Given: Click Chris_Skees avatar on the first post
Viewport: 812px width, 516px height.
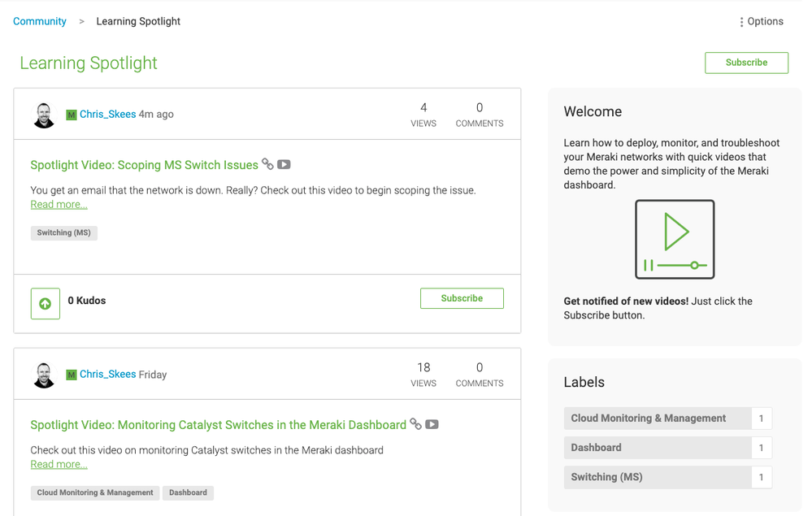Looking at the screenshot, I should pos(44,115).
